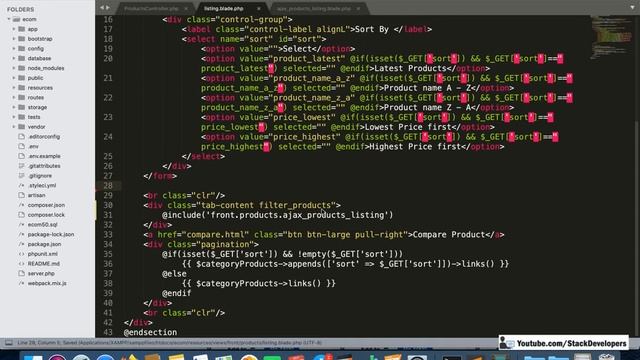Open the .env.example file
640x360 pixels.
tap(44, 156)
